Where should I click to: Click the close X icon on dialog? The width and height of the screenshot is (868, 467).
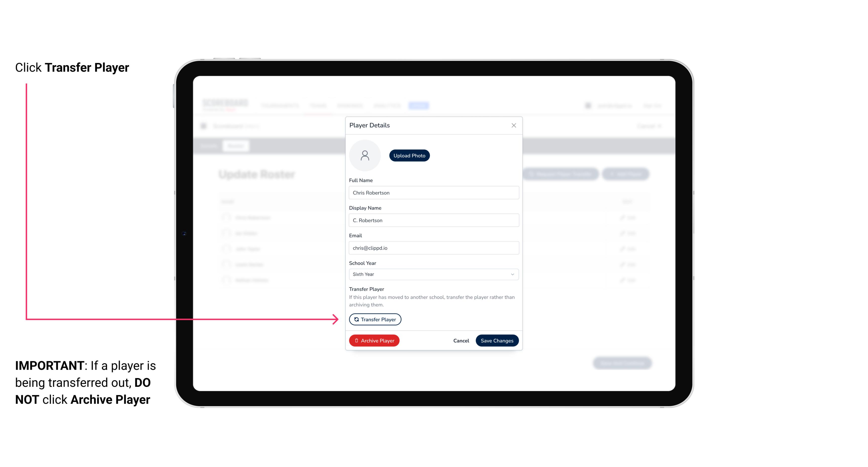tap(513, 125)
